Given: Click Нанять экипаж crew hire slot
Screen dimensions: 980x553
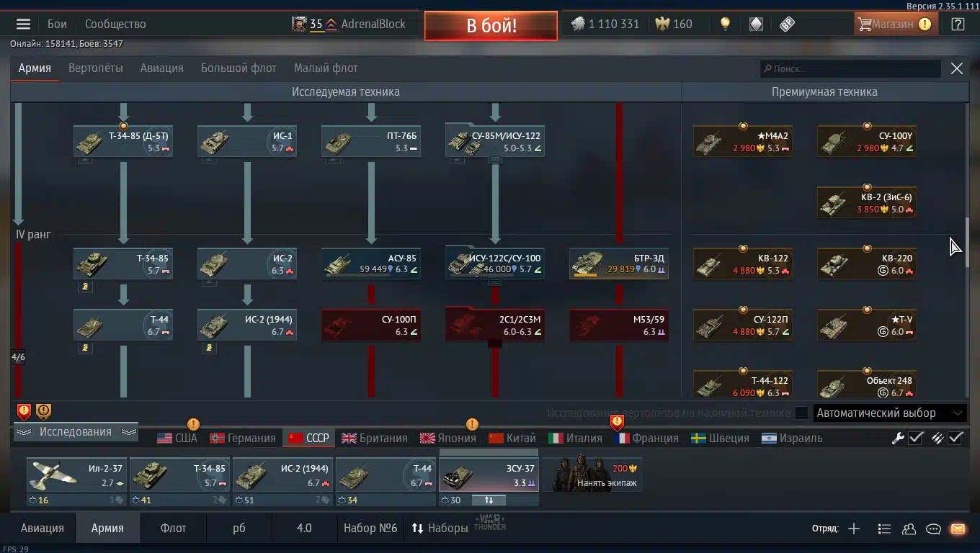Looking at the screenshot, I should point(592,475).
